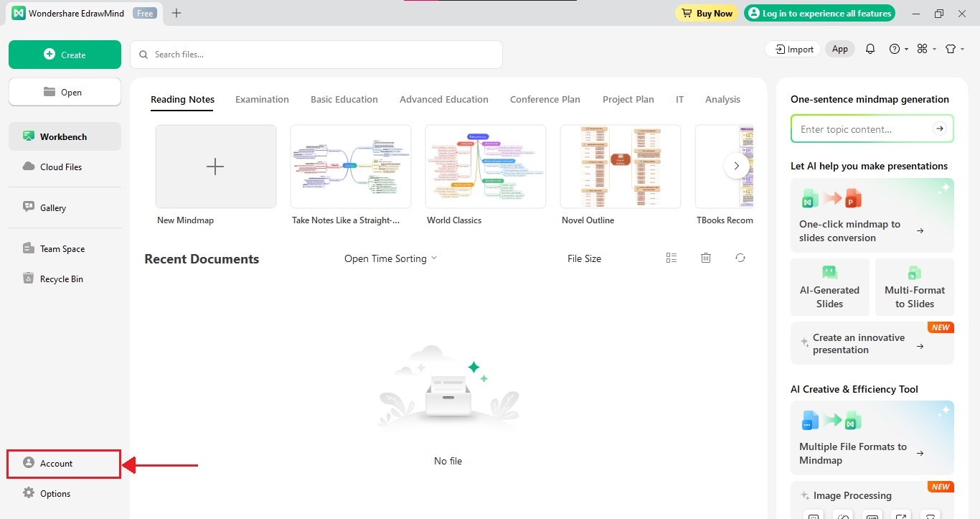
Task: Switch to the IT tab
Action: pyautogui.click(x=679, y=99)
